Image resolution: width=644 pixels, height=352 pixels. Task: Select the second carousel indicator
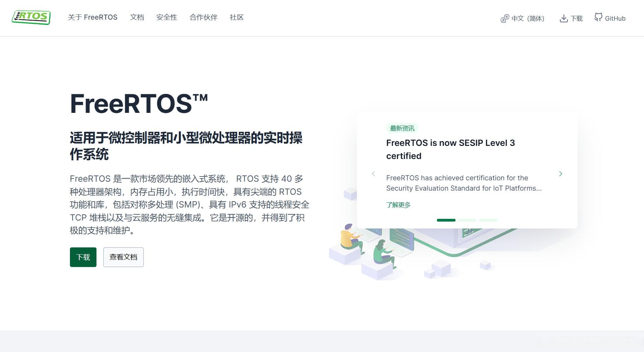coord(467,220)
